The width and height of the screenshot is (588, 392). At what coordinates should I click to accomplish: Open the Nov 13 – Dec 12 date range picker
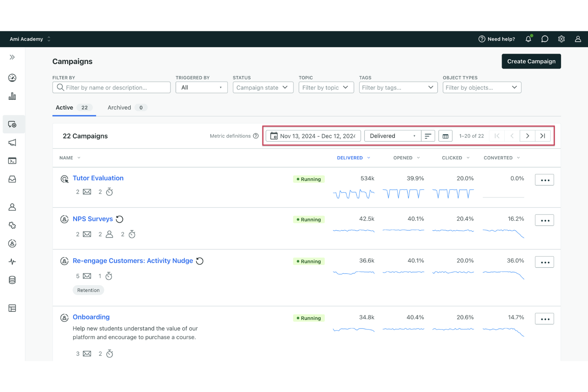click(313, 136)
